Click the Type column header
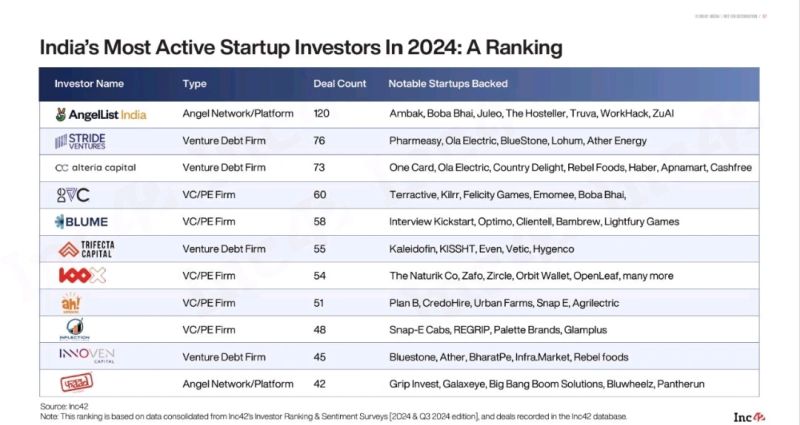The image size is (800, 425). point(195,83)
